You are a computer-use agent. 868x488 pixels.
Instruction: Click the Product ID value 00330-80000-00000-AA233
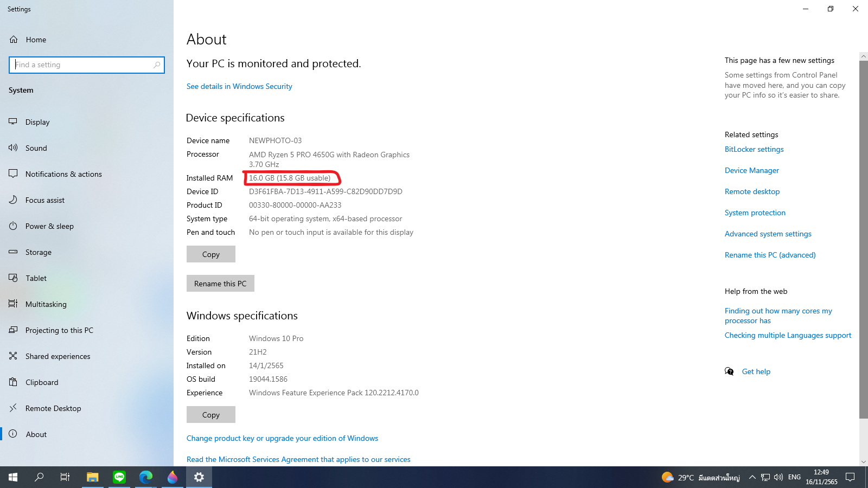point(295,205)
